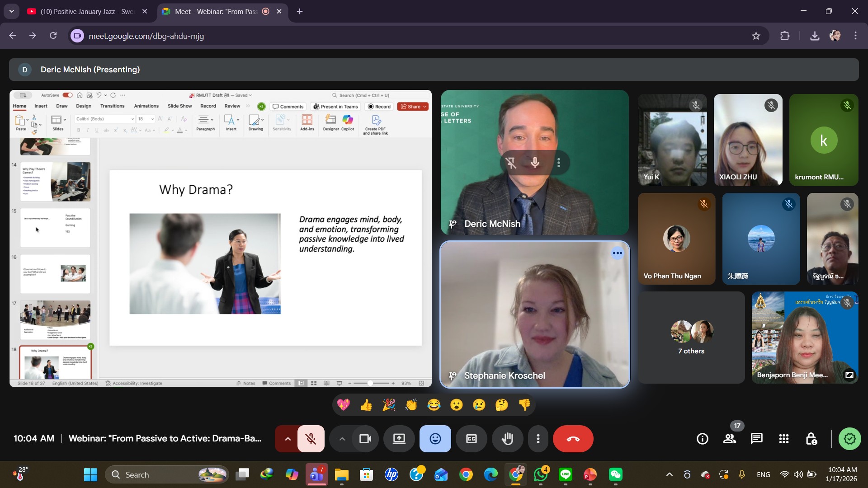Click the raise hand icon
The height and width of the screenshot is (488, 868).
pos(507,438)
